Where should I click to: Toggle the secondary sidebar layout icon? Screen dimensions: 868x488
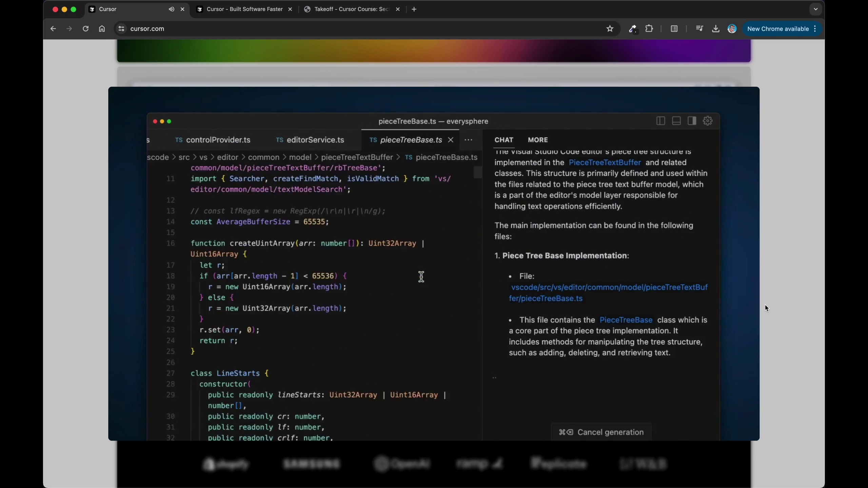pyautogui.click(x=692, y=121)
